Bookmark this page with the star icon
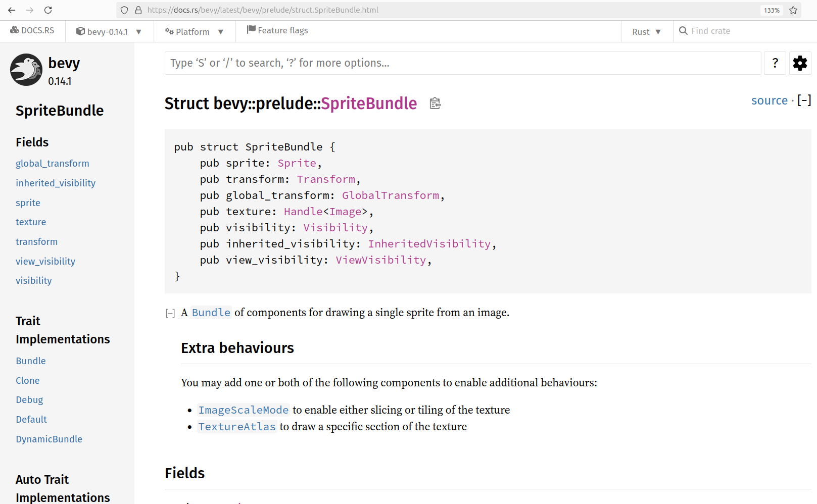Viewport: 817px width, 504px height. (793, 10)
